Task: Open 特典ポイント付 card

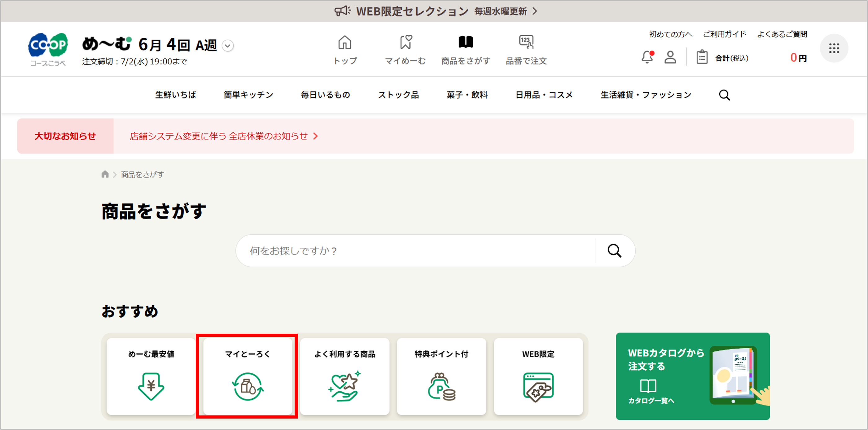Action: [x=441, y=376]
